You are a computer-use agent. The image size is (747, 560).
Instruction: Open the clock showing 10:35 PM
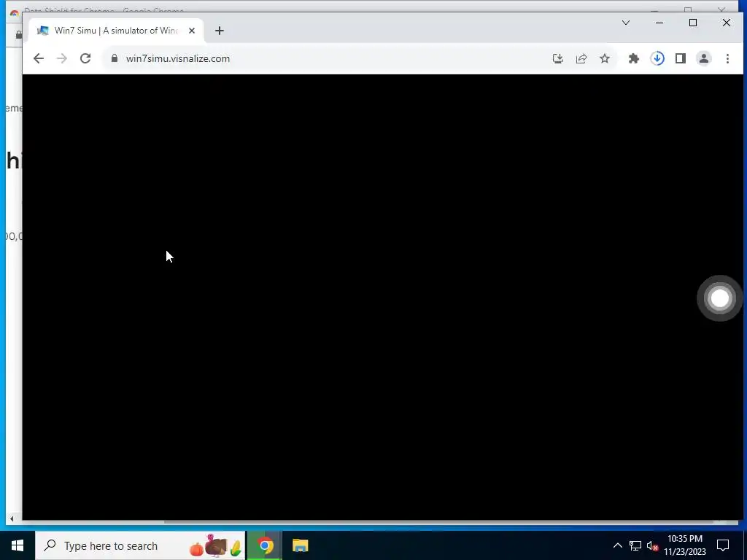(684, 545)
